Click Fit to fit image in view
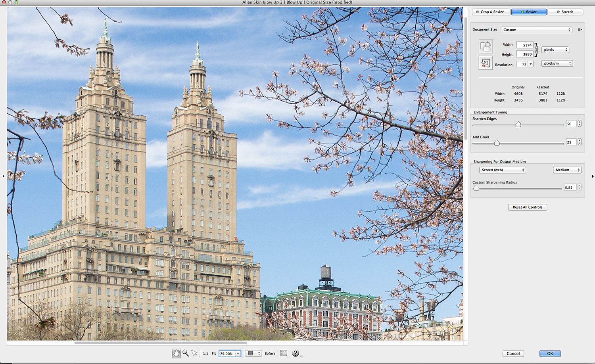Screen dimensions: 595x364 click(213, 353)
